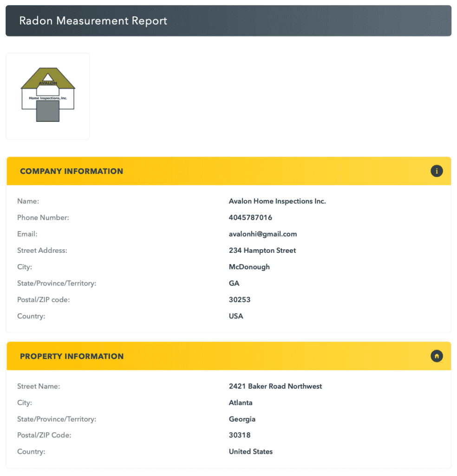The width and height of the screenshot is (457, 476).
Task: Select the State value Georgia
Action: [x=242, y=419]
